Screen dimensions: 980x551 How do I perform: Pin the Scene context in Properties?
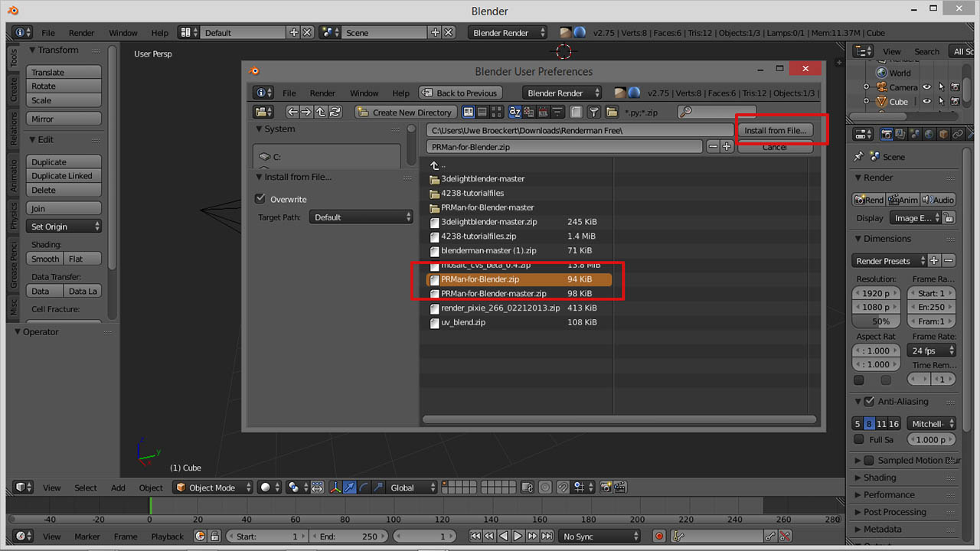coord(859,156)
